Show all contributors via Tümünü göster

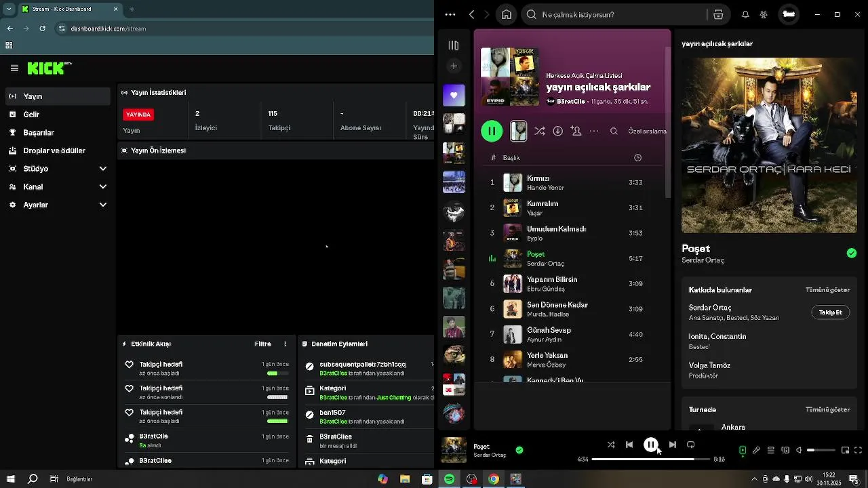coord(827,289)
